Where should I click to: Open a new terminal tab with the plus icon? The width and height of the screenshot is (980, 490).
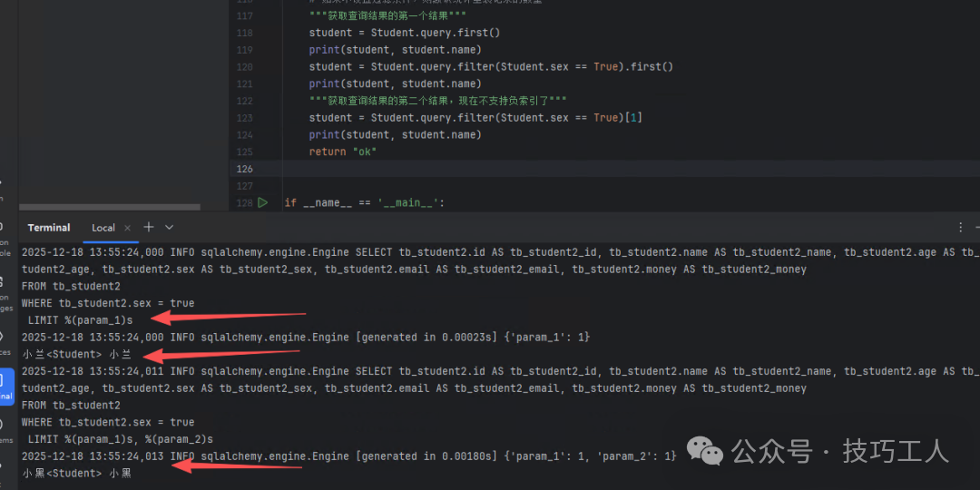[x=149, y=227]
